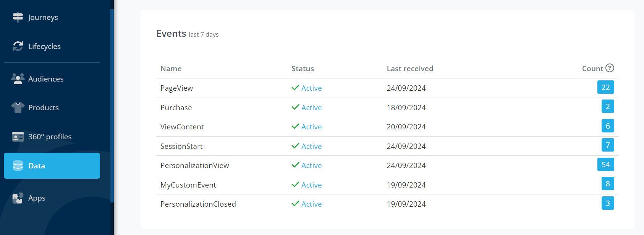
Task: Click the MyCustomEvent last received date 19/09/2024
Action: click(x=406, y=185)
